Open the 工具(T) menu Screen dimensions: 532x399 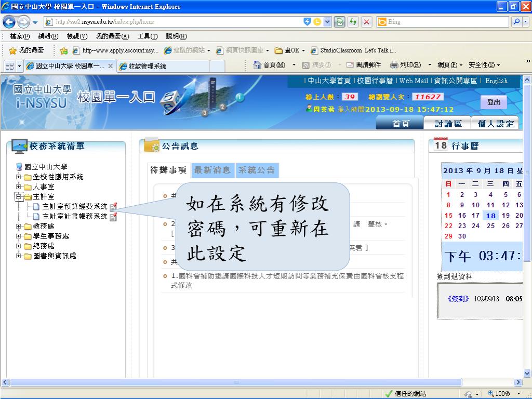tap(148, 36)
